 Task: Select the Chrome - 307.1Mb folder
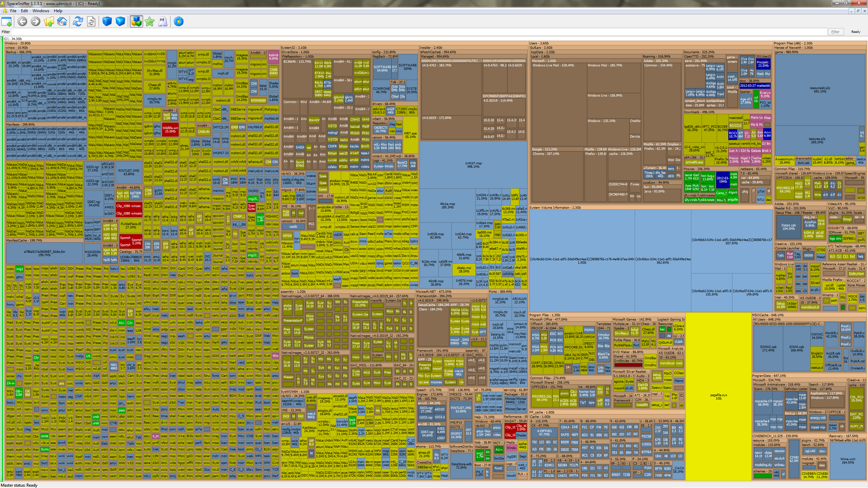(557, 177)
